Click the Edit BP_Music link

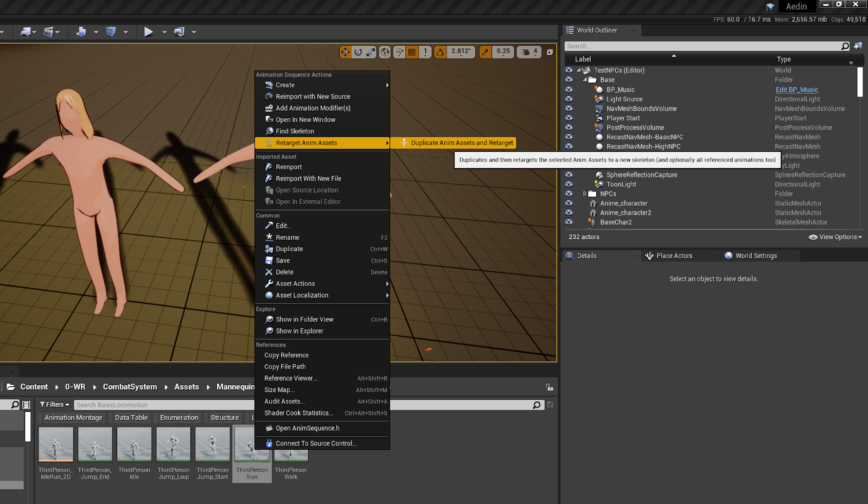pyautogui.click(x=796, y=90)
